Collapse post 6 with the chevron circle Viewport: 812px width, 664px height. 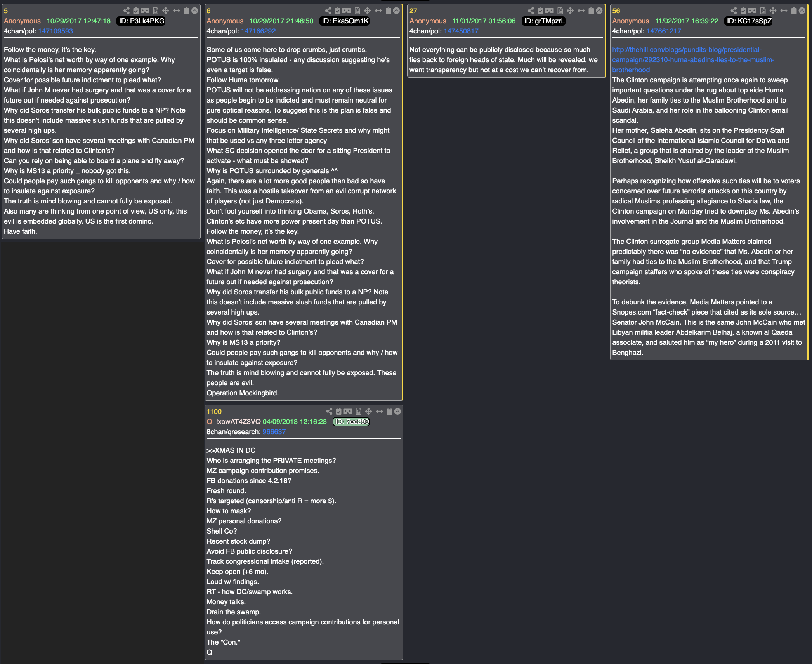pos(396,10)
